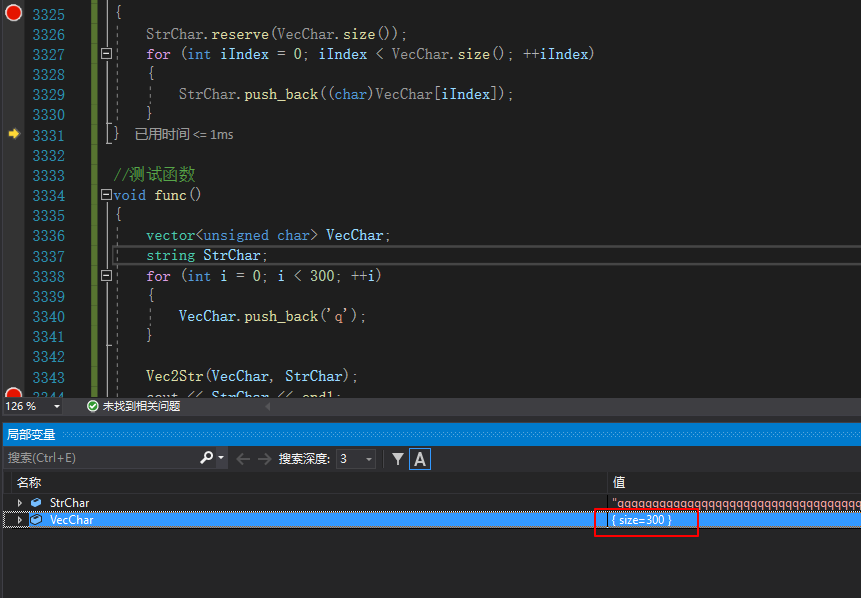Image resolution: width=861 pixels, height=598 pixels.
Task: Collapse the for loop at line 3327
Action: (107, 54)
